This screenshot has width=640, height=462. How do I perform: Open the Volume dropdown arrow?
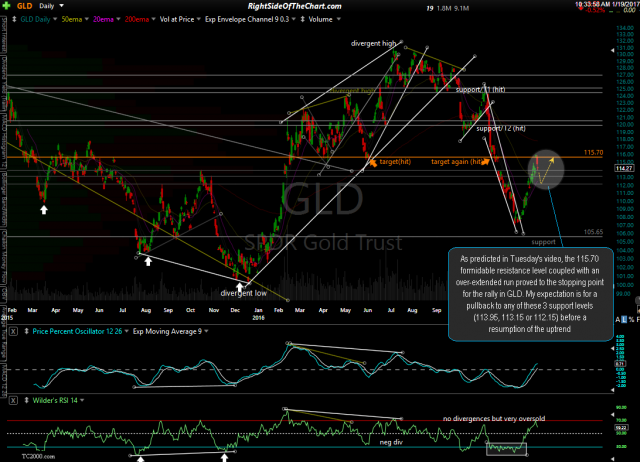[338, 19]
